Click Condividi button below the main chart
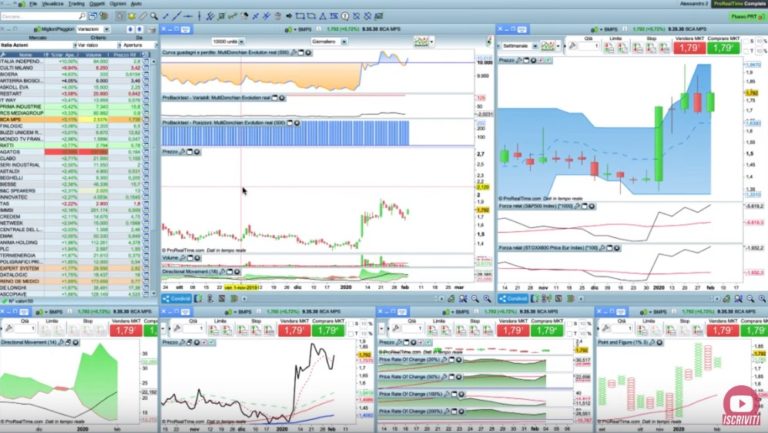Screen dimensions: 768x433 [176, 299]
